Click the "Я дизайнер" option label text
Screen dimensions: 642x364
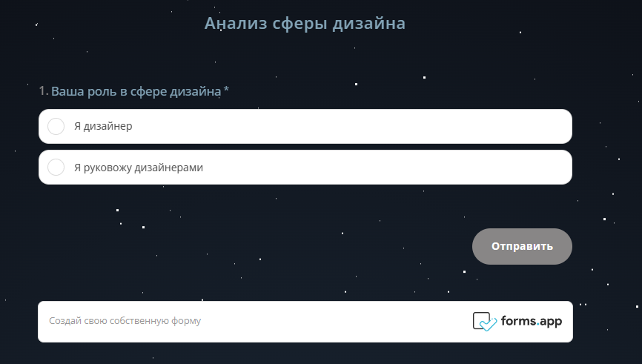[x=103, y=127]
